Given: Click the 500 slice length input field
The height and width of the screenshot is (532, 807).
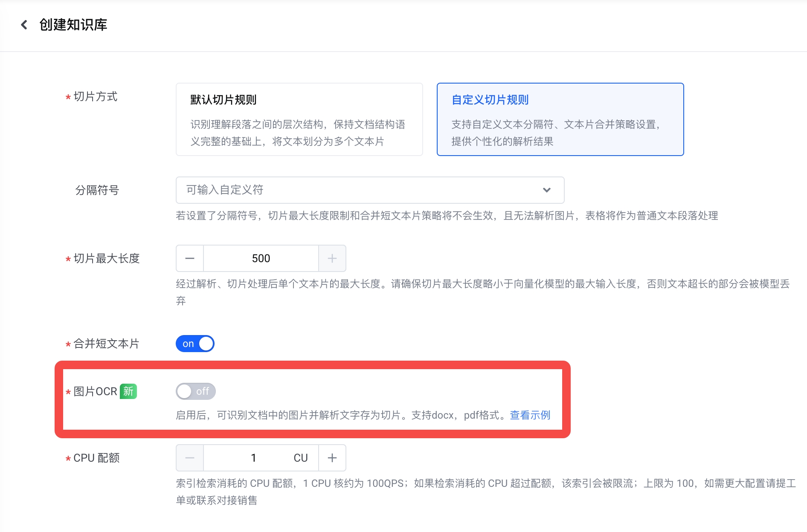Looking at the screenshot, I should [x=261, y=258].
